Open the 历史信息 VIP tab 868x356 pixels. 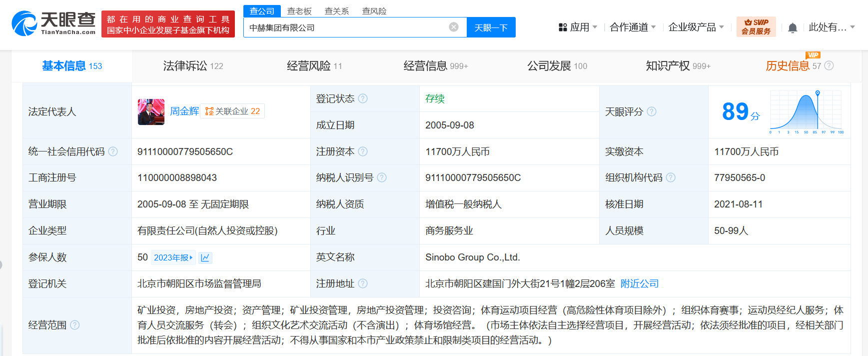pyautogui.click(x=794, y=65)
